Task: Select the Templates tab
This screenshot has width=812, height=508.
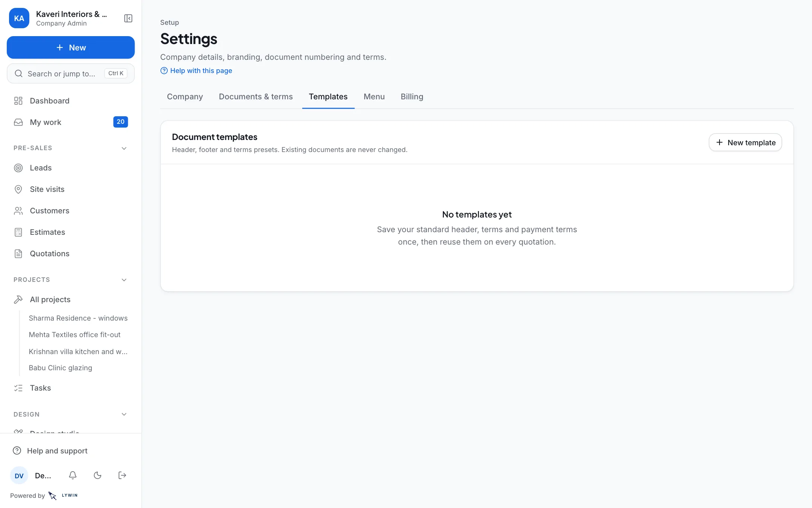Action: pos(328,97)
